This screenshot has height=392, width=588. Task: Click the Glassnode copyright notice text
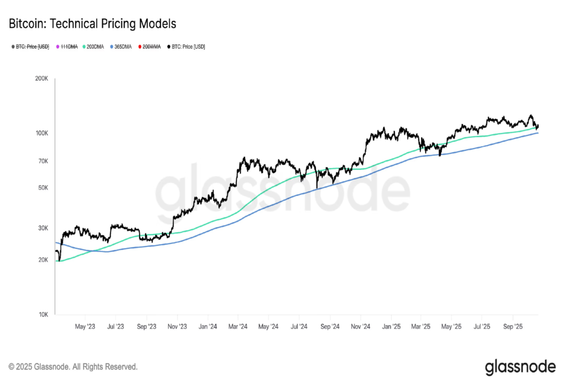73,367
